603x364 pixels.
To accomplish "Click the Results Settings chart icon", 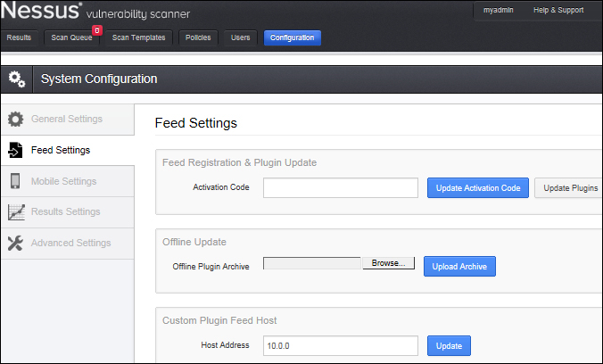I will (15, 212).
